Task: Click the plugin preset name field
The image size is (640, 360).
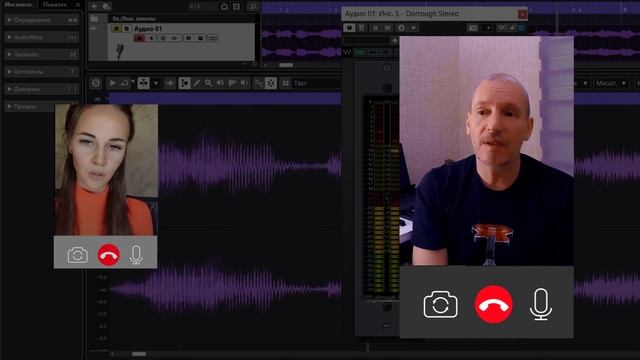Action: [x=367, y=40]
